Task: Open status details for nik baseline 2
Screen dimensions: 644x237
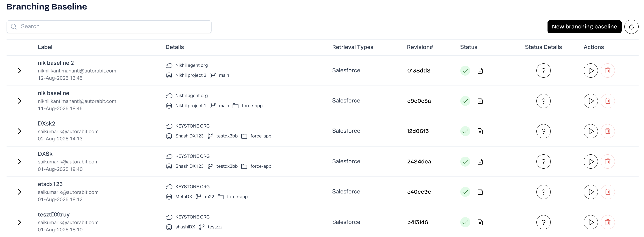Action: (543, 71)
